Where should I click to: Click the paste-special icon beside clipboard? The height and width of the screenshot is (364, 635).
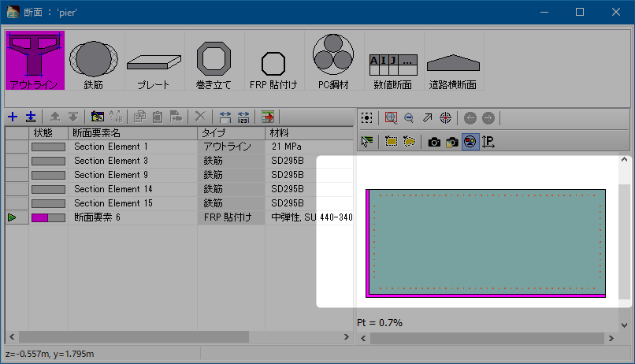coord(176,117)
